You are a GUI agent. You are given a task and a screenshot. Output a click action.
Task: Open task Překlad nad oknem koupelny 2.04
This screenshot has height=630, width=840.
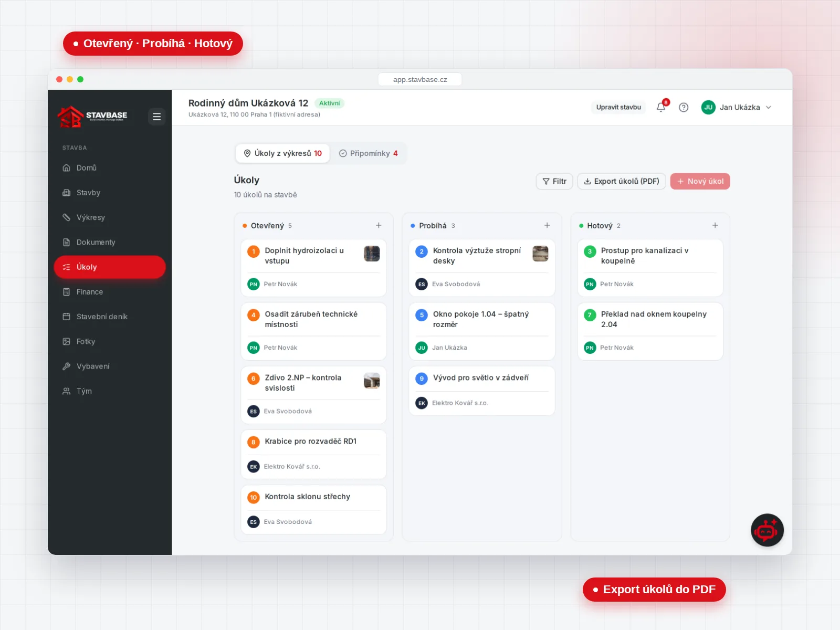click(x=650, y=332)
